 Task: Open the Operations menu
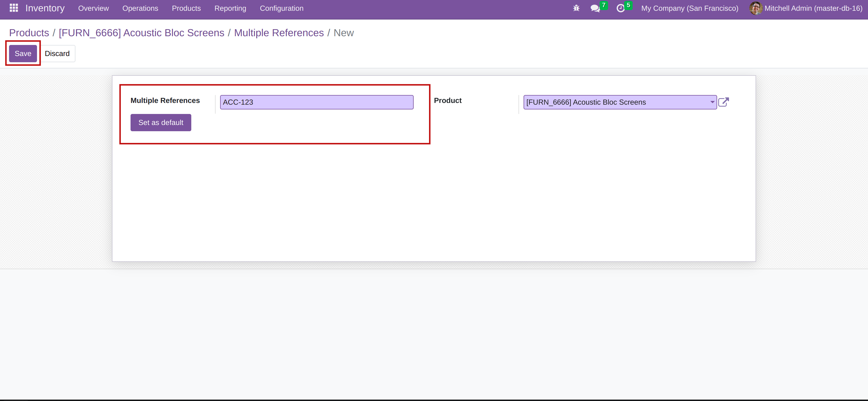(x=140, y=8)
